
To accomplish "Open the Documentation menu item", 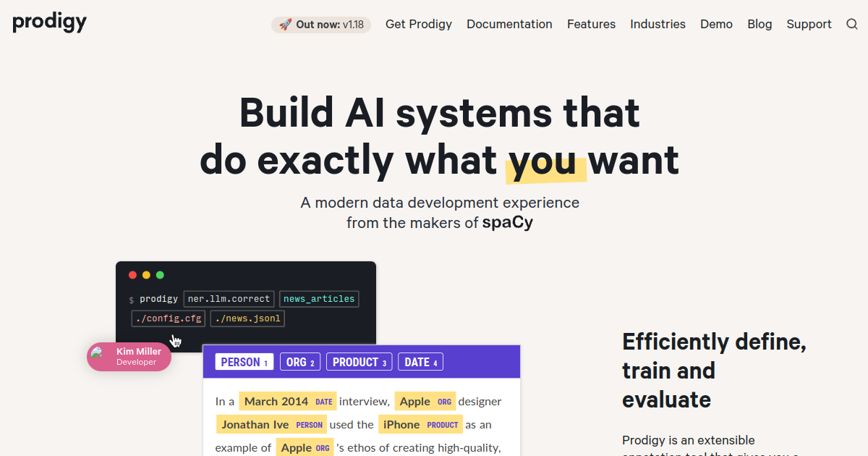I will (509, 24).
